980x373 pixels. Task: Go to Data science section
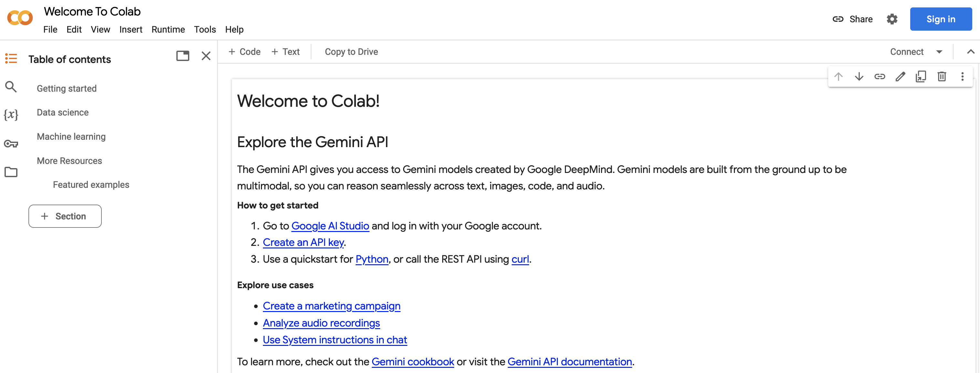click(x=63, y=112)
